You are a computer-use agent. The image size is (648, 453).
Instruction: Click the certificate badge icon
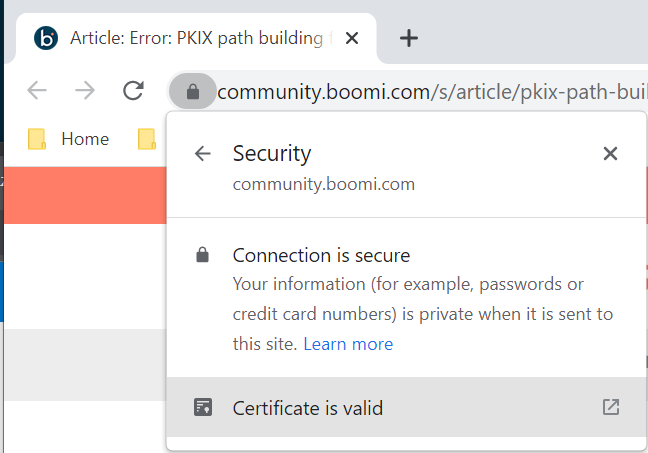(x=203, y=408)
